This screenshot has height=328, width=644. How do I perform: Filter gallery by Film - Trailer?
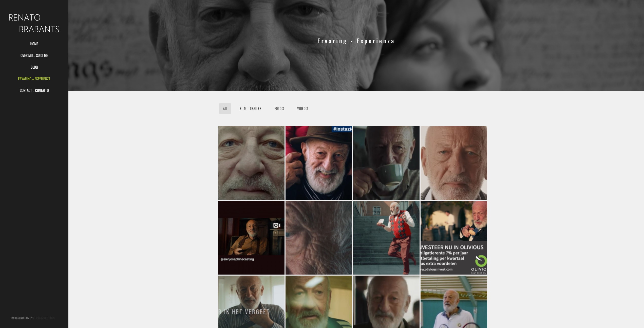(251, 108)
